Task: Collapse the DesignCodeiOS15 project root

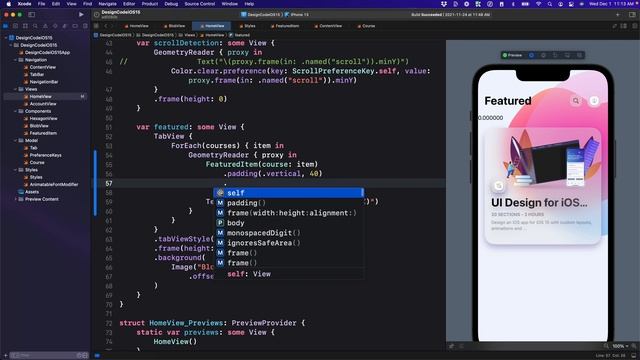Action: click(6, 38)
